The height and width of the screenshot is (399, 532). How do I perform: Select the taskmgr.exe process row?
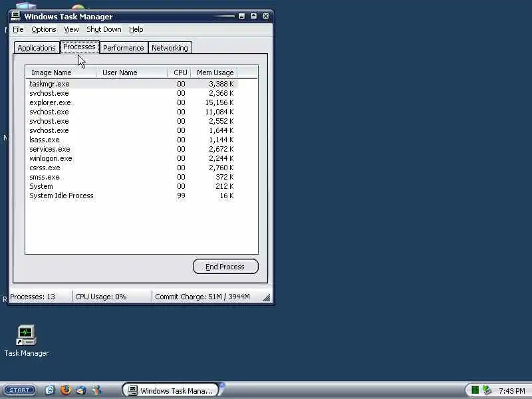pos(132,84)
